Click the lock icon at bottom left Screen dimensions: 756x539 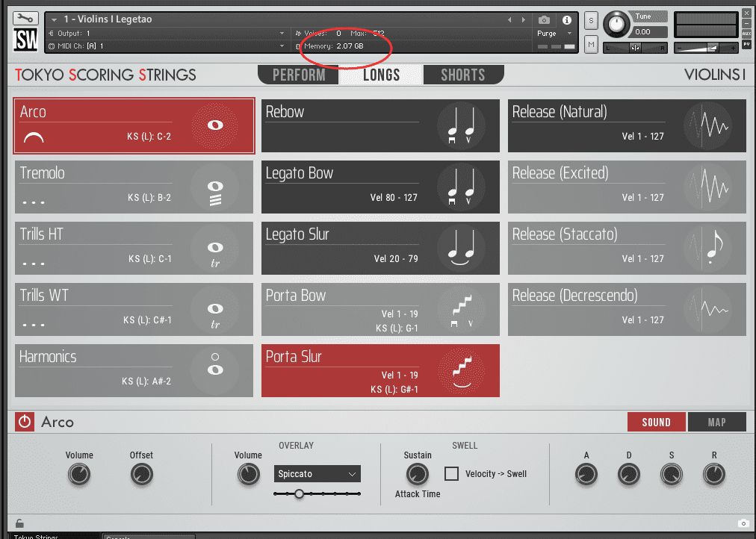click(19, 523)
